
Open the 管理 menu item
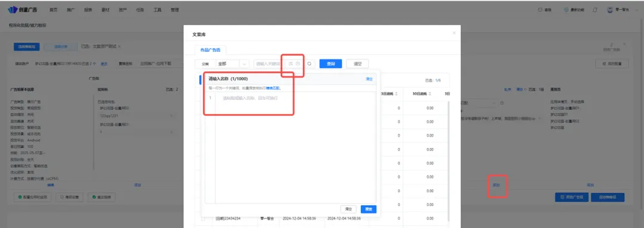(x=175, y=10)
